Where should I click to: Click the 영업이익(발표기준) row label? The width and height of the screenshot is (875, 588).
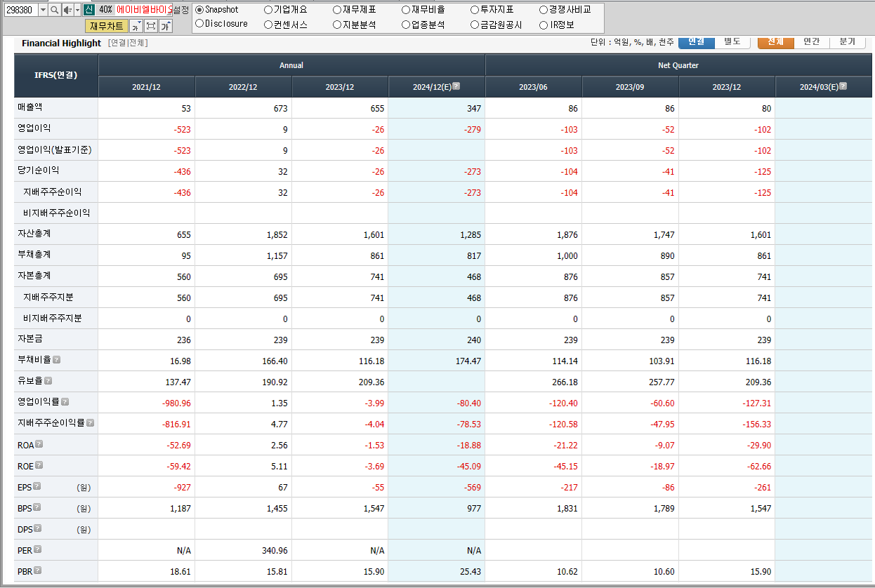55,149
